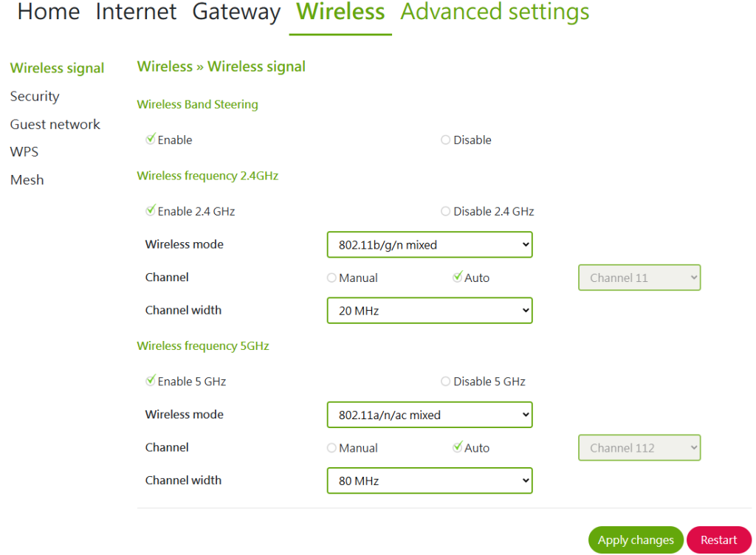This screenshot has width=756, height=555.
Task: Click the Apply changes button
Action: click(636, 540)
